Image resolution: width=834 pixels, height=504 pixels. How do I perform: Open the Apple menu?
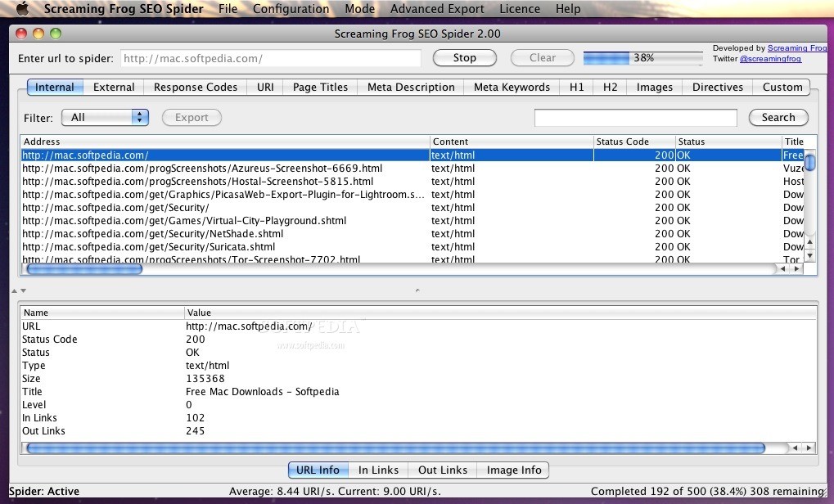pos(21,9)
